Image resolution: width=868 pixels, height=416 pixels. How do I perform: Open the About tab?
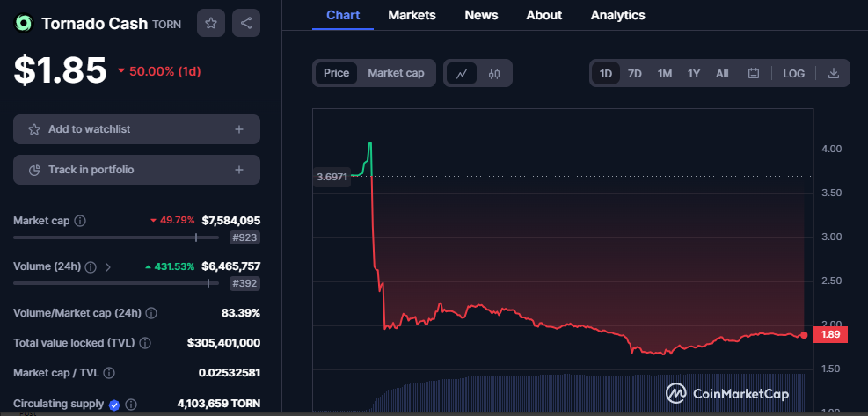pos(544,15)
